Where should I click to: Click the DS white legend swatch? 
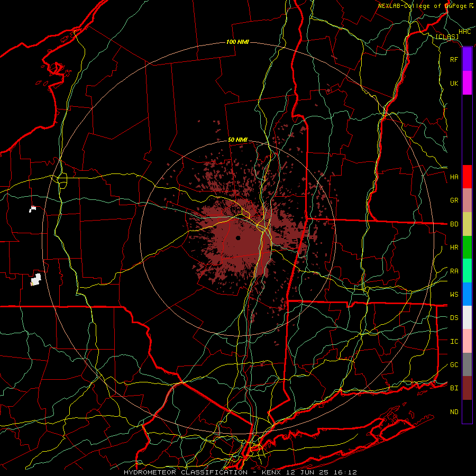(x=467, y=317)
